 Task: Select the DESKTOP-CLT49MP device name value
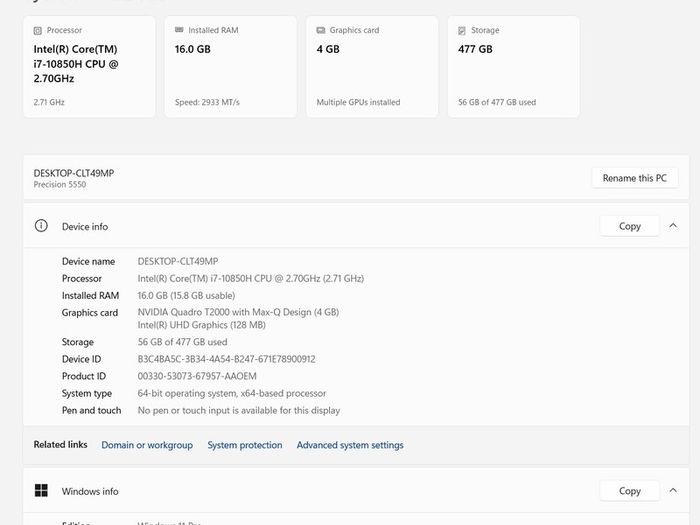click(178, 262)
